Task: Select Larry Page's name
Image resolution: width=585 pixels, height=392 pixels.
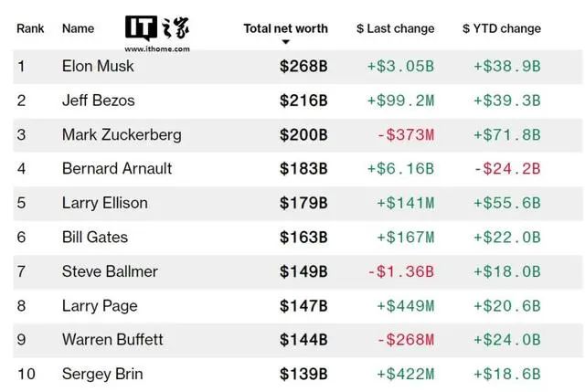Action: tap(100, 306)
